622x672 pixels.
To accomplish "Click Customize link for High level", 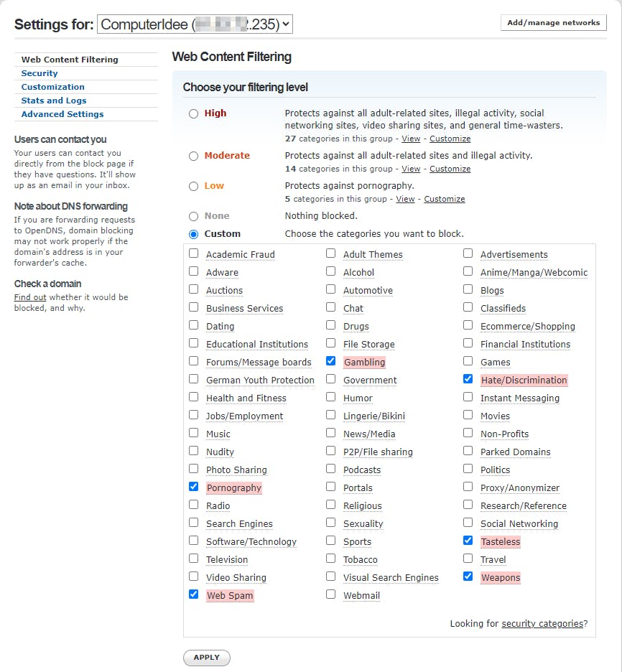I will pyautogui.click(x=450, y=139).
